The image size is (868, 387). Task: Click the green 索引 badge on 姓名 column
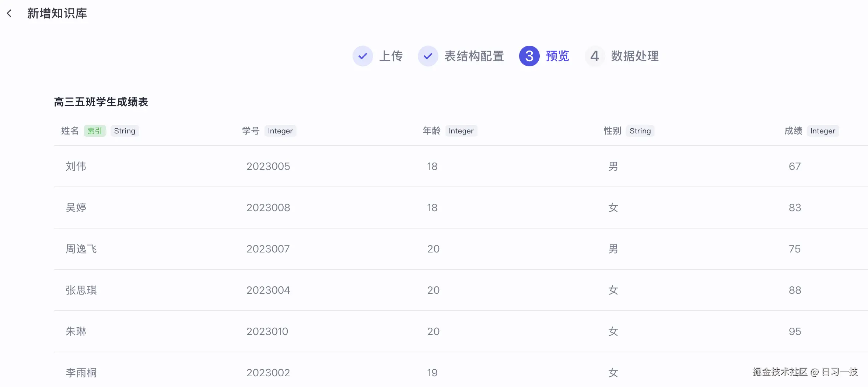[95, 130]
